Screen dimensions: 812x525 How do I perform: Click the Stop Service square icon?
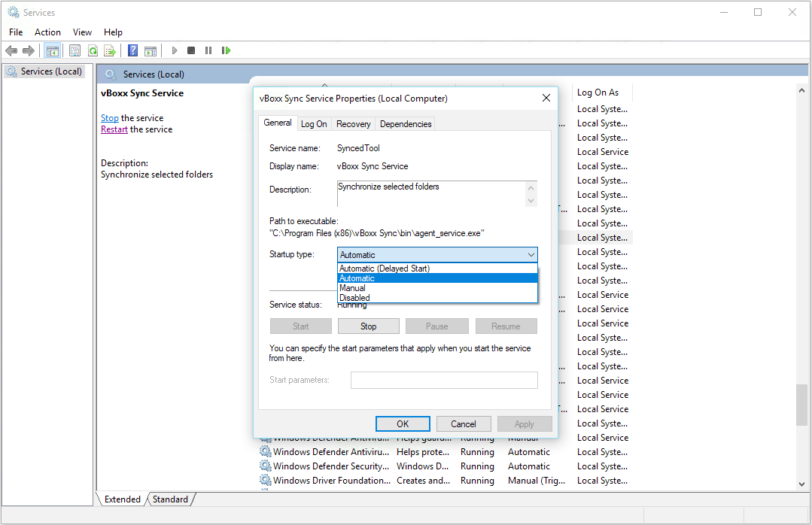point(191,50)
